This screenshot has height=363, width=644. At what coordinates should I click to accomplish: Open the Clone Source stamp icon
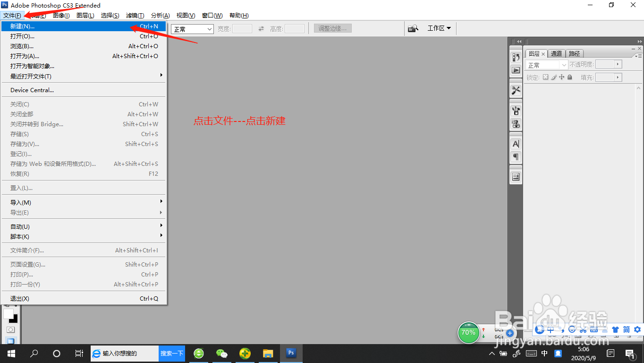pos(516,124)
